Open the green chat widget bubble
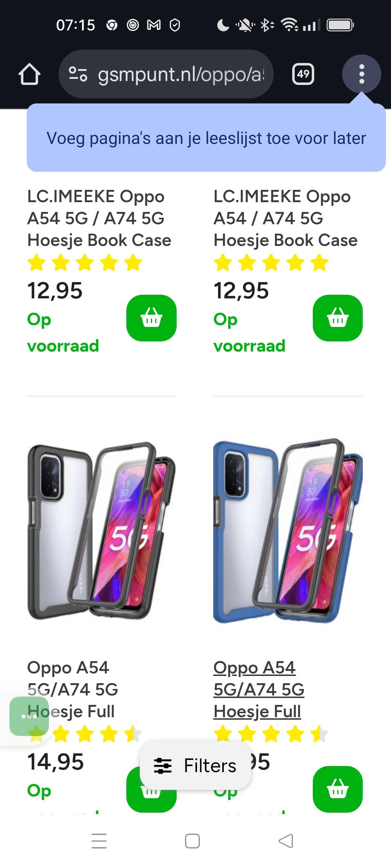391x868 pixels. (x=29, y=716)
